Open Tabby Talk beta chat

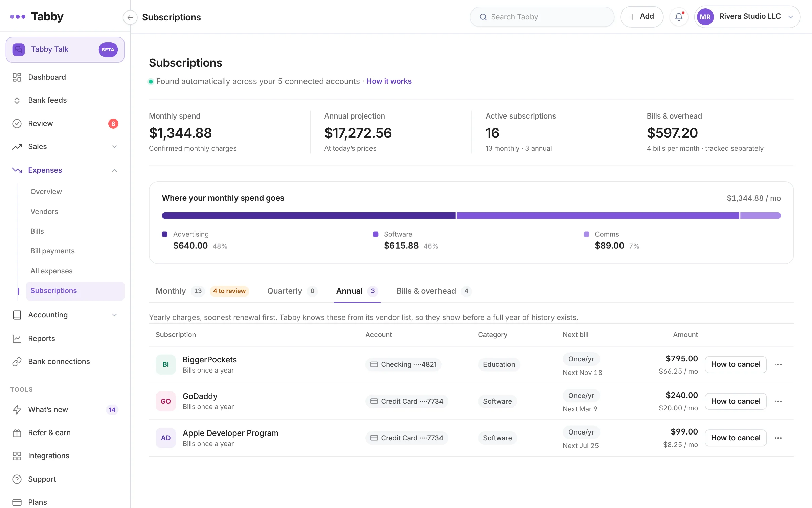(x=65, y=49)
